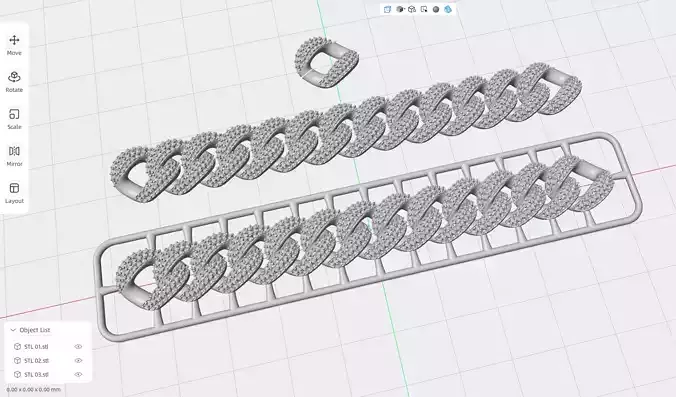Hide STL 01.stl with eye icon

coord(78,347)
